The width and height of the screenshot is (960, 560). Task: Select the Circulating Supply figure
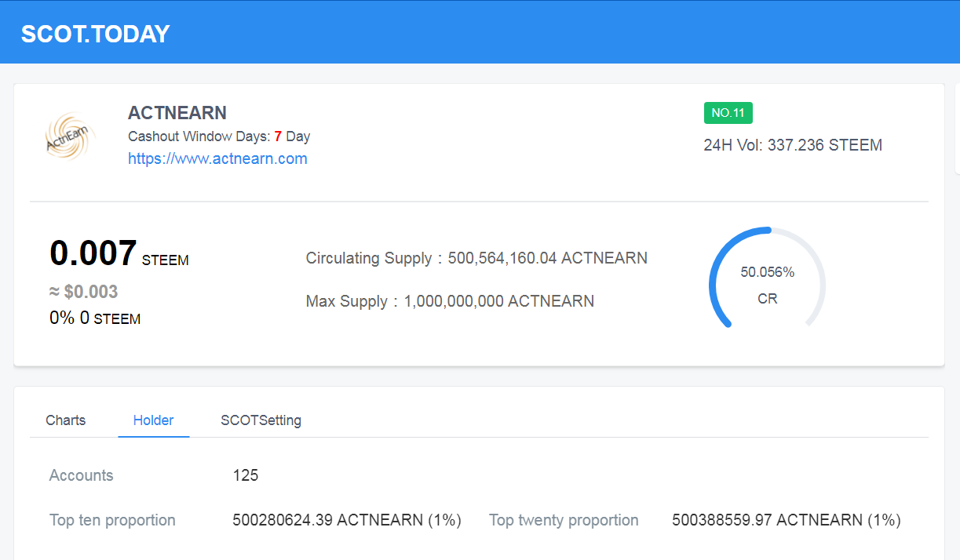point(476,258)
